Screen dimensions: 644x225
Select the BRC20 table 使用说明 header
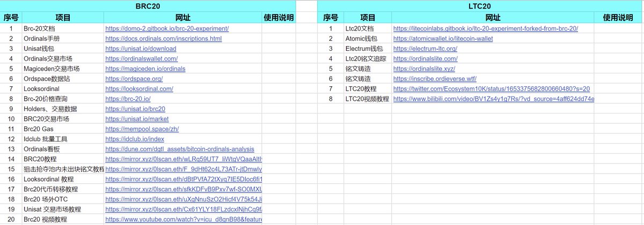(279, 18)
